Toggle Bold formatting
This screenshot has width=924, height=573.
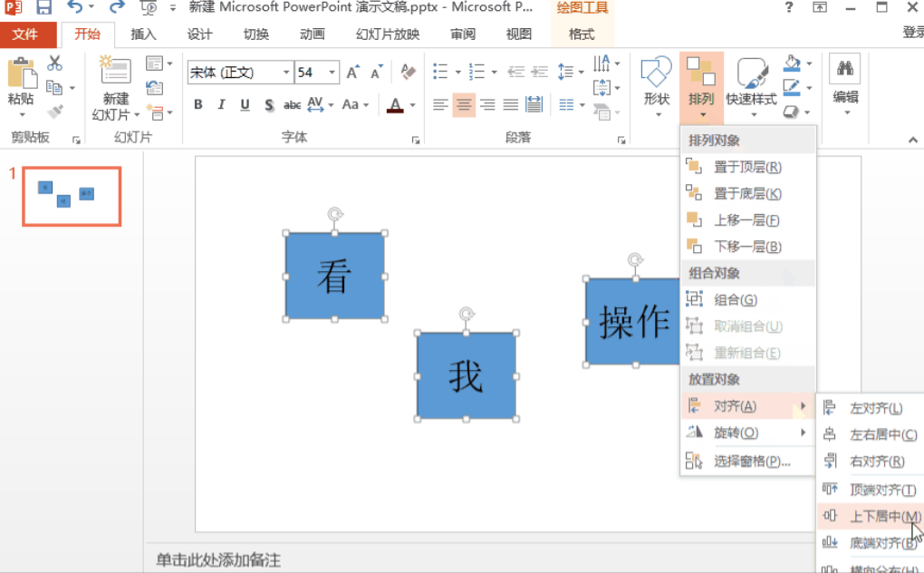(198, 105)
